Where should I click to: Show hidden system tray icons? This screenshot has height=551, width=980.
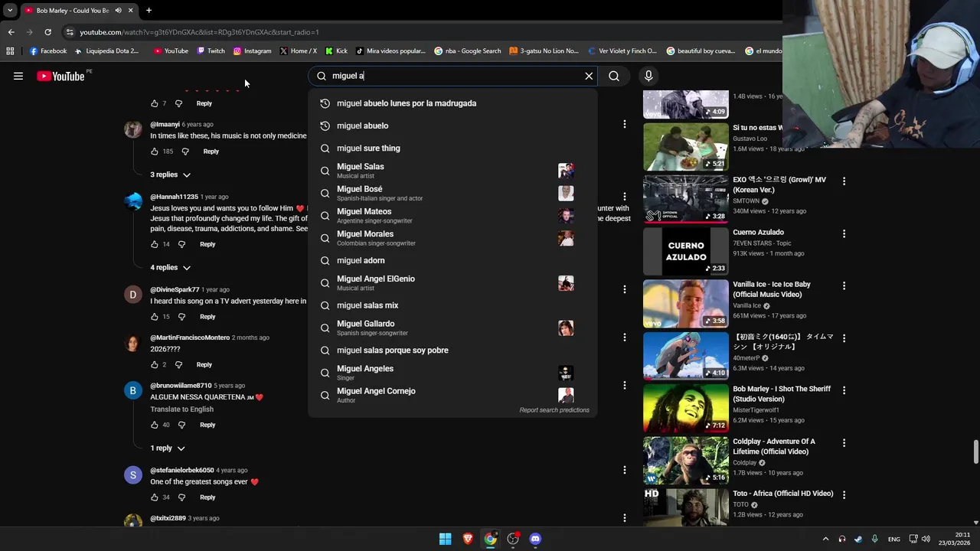click(825, 539)
